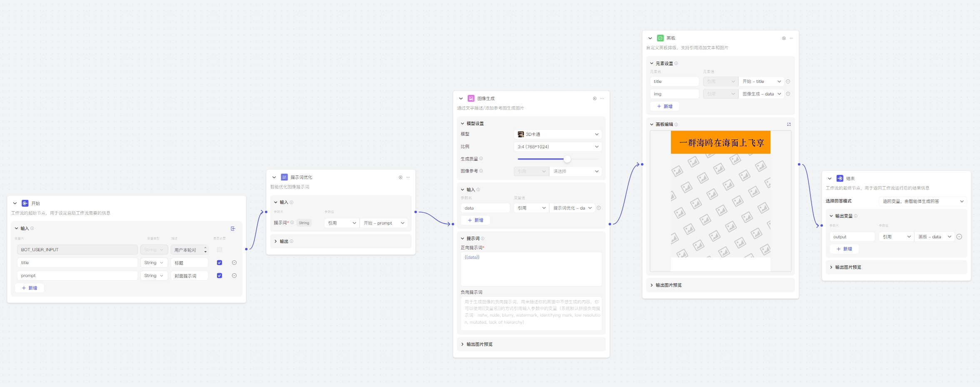This screenshot has width=980, height=387.
Task: Click the 开始 start node icon
Action: (x=25, y=203)
